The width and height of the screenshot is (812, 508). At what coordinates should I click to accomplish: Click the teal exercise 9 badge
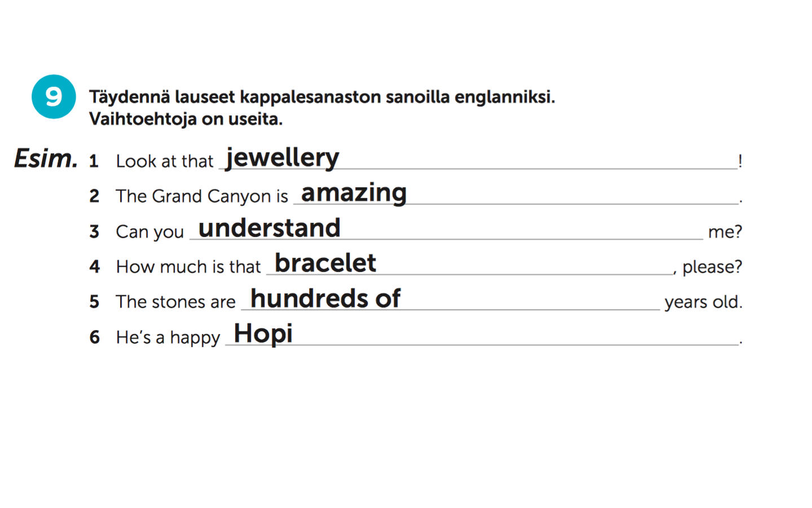[54, 97]
